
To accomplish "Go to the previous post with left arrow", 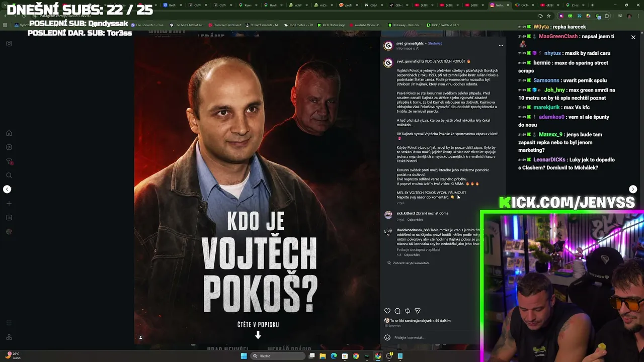I will pos(7,189).
